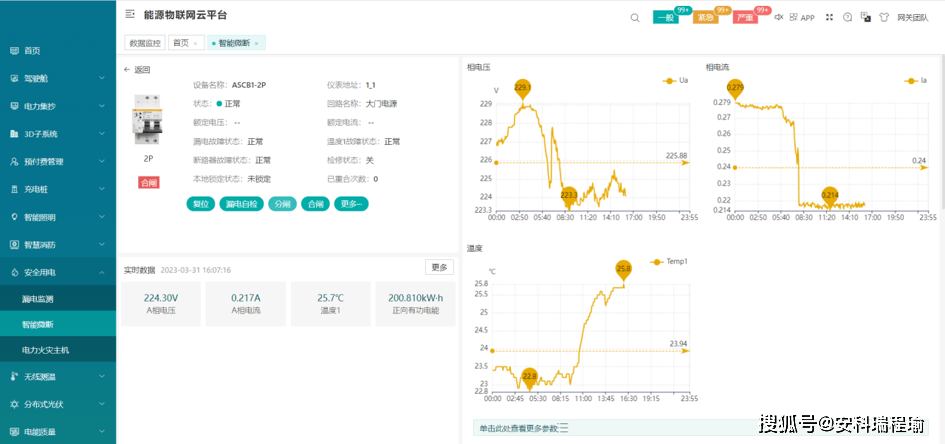Viewport: 945px width, 444px height.
Task: Click the 25.8 max marker on temperature chart
Action: (x=624, y=269)
